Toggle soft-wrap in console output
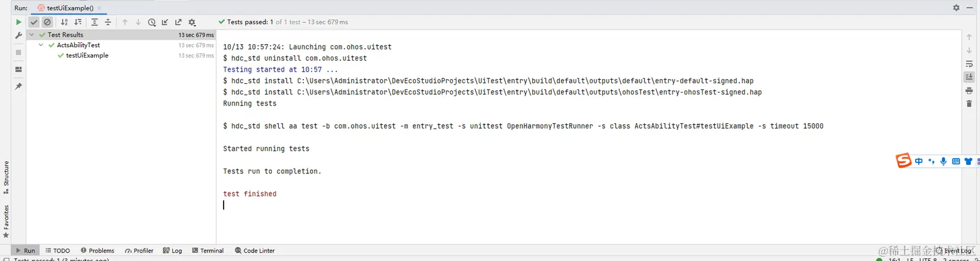This screenshot has height=261, width=980. pyautogui.click(x=969, y=64)
